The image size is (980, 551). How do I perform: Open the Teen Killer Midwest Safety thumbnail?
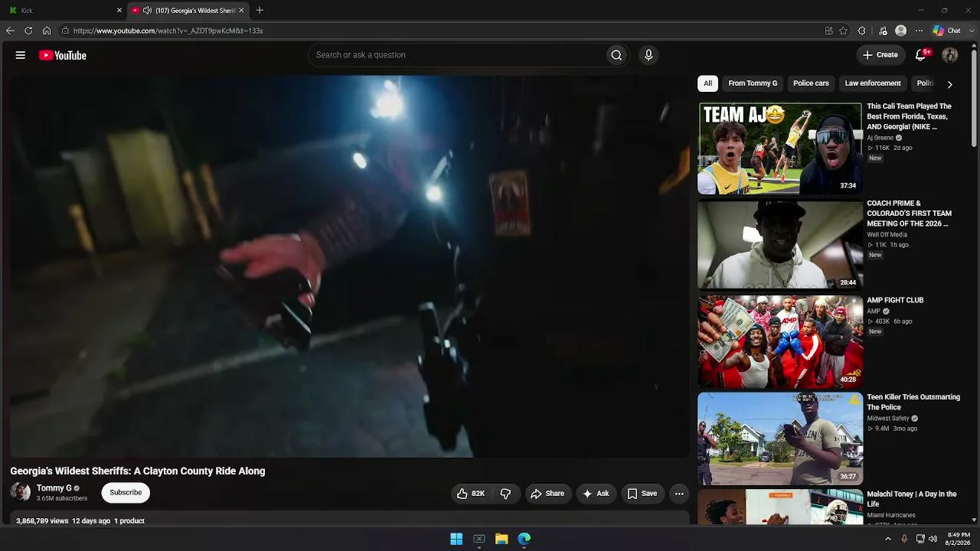tap(780, 439)
